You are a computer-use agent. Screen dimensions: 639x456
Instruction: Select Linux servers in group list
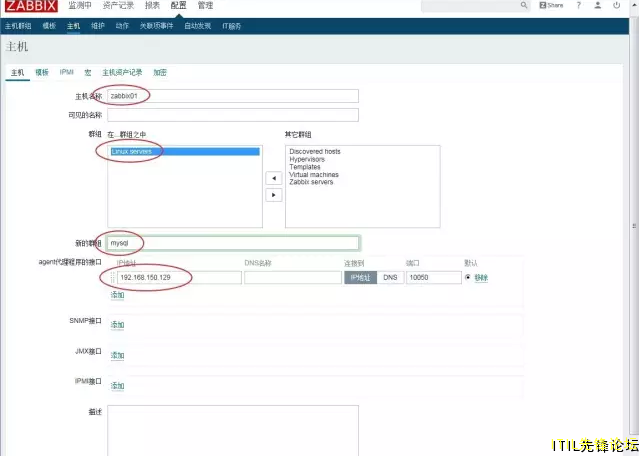click(185, 152)
